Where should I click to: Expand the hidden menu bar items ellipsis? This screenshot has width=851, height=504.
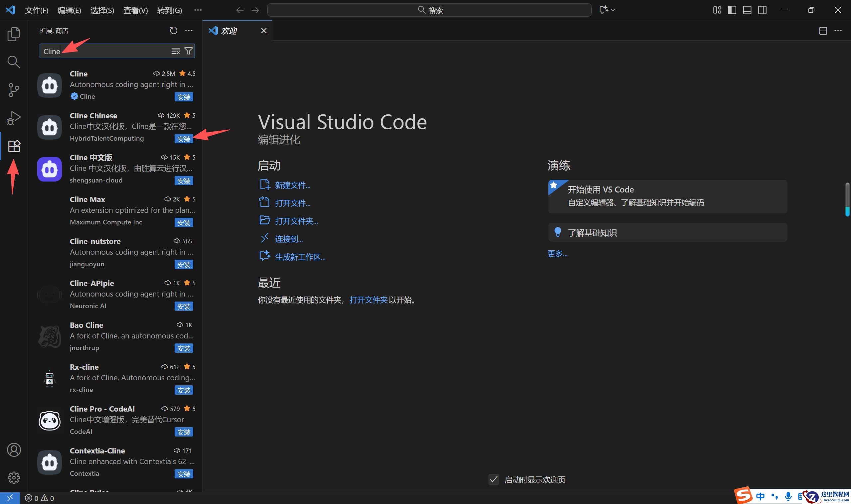198,10
